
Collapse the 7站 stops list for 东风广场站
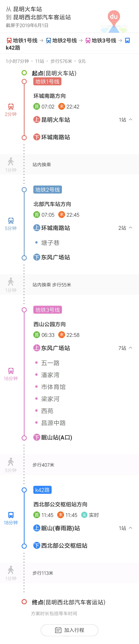click(x=131, y=348)
